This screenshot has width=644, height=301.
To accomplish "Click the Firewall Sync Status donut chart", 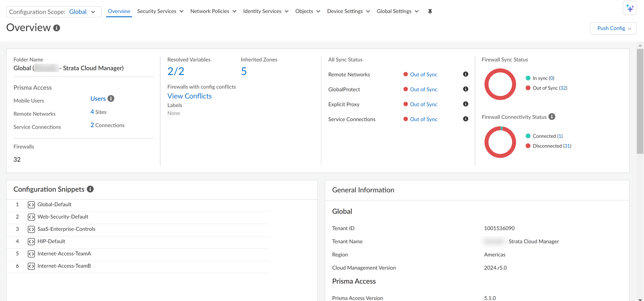I will 500,84.
